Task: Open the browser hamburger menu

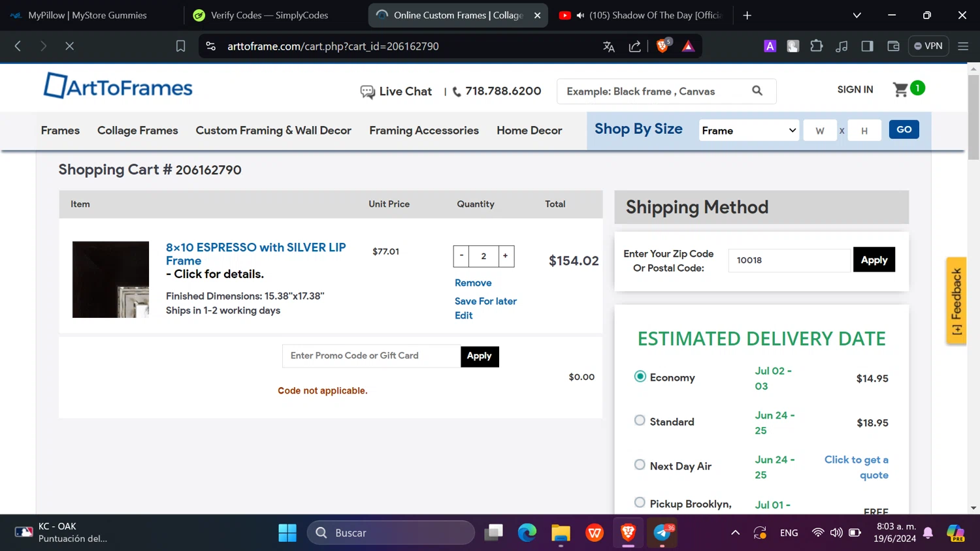Action: tap(963, 46)
